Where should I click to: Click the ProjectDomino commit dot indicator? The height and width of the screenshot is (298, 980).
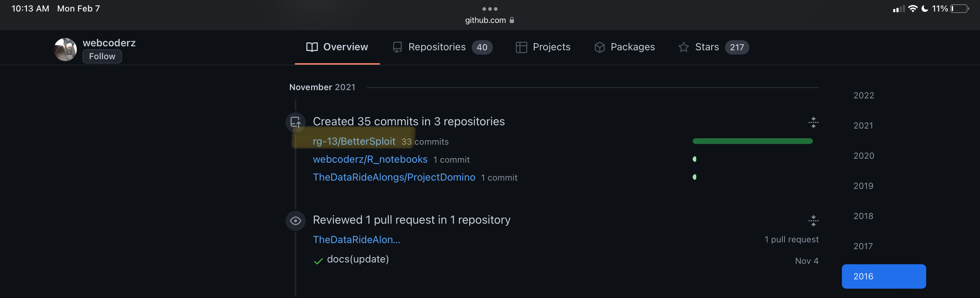[695, 177]
